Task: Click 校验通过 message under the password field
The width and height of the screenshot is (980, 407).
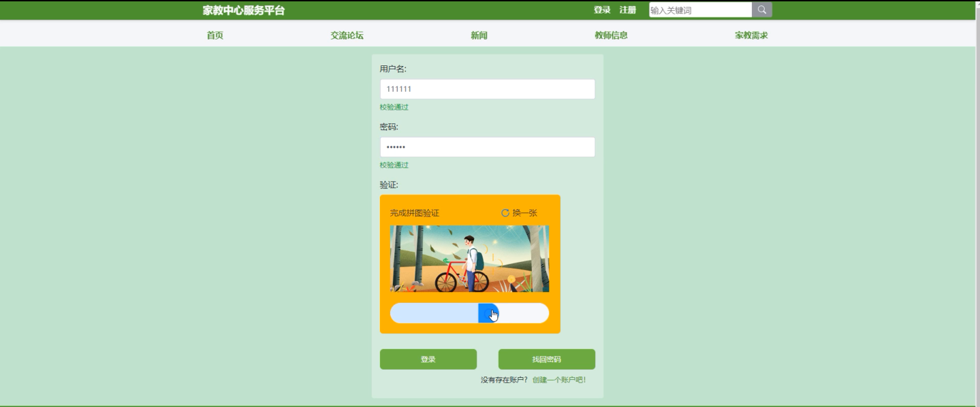Action: (394, 165)
